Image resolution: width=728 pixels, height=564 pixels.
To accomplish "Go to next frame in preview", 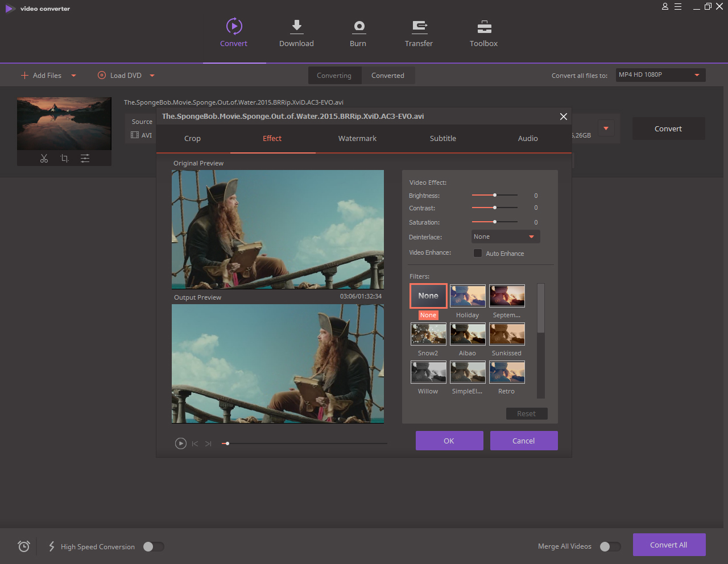I will pyautogui.click(x=208, y=443).
